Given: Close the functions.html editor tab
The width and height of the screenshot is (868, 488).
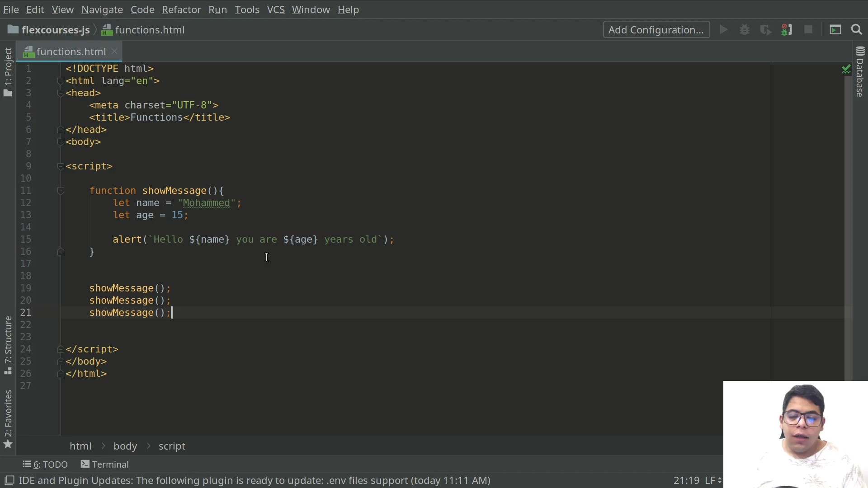Looking at the screenshot, I should pyautogui.click(x=114, y=52).
